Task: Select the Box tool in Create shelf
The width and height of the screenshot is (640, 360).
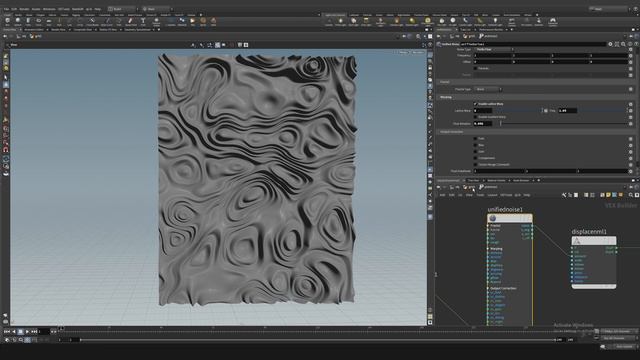Action: pos(8,22)
